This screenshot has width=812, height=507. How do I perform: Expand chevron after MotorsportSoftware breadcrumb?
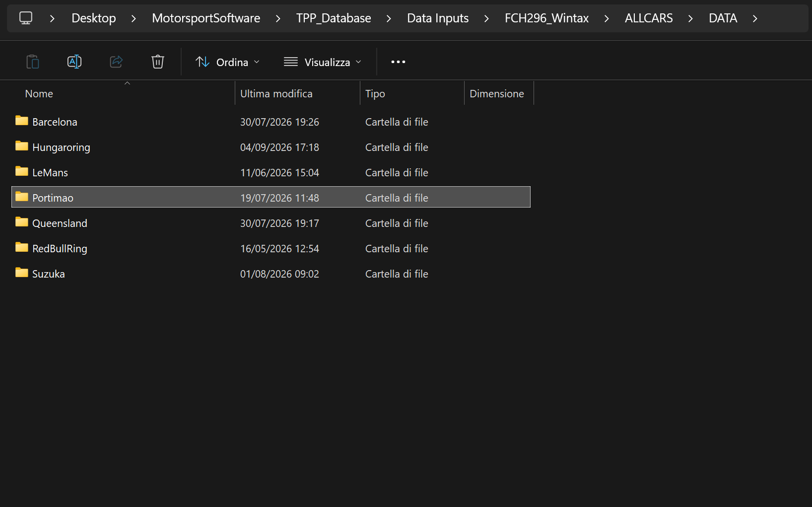278,18
